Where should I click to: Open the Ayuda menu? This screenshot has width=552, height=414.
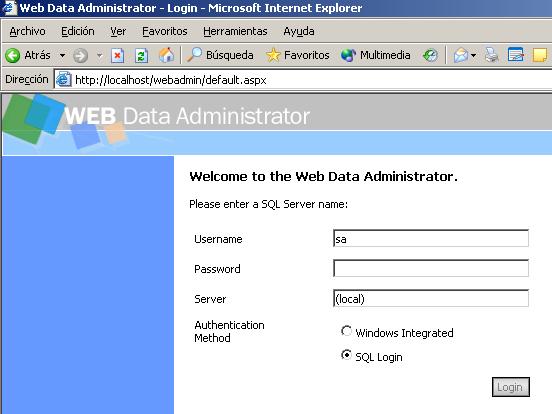[x=299, y=31]
